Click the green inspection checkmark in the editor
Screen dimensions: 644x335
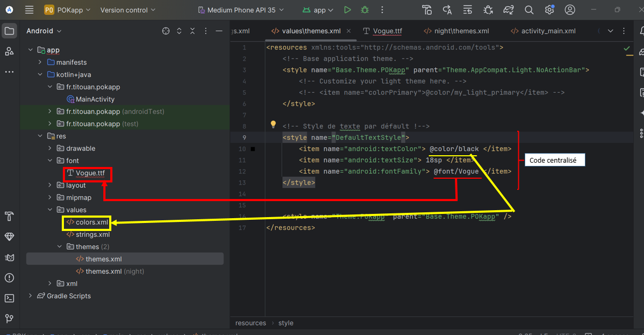pyautogui.click(x=627, y=48)
